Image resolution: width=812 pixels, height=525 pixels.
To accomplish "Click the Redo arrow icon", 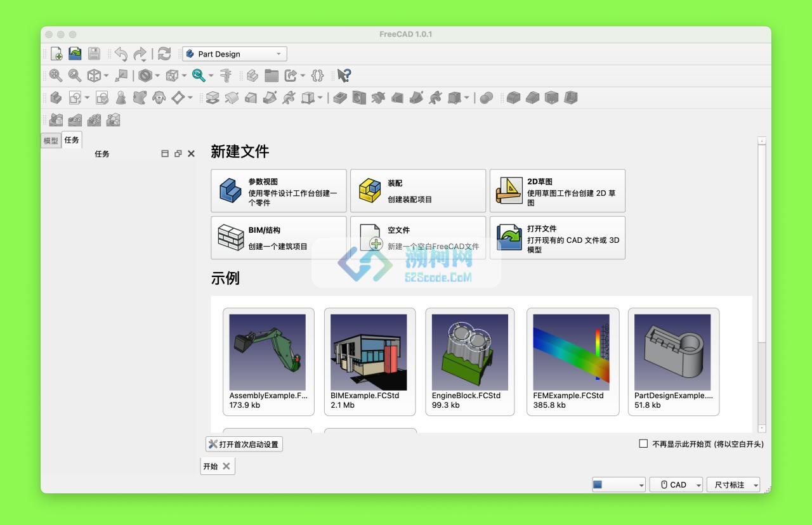I will tap(140, 54).
